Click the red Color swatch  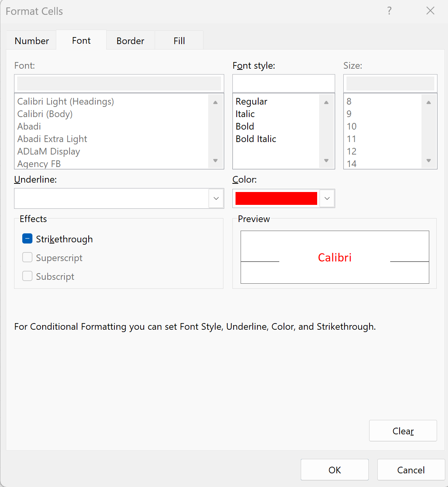(276, 198)
